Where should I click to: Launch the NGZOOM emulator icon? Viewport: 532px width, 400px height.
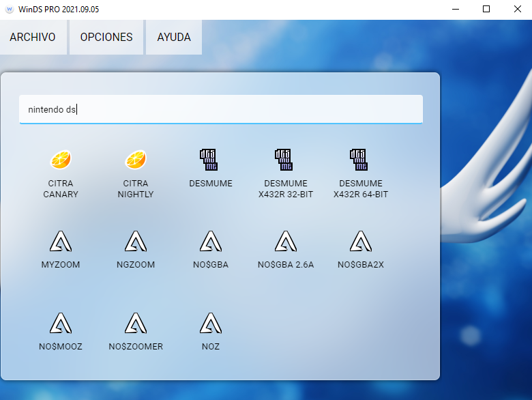click(x=135, y=241)
